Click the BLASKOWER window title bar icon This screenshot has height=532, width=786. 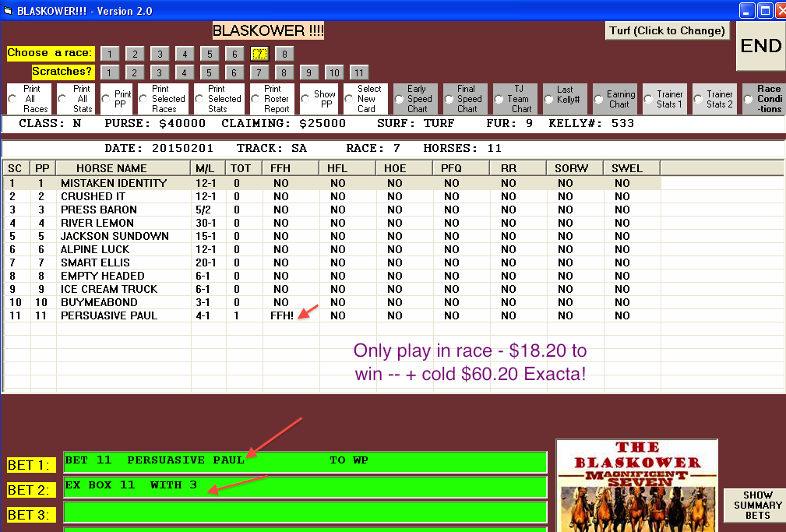pyautogui.click(x=8, y=11)
